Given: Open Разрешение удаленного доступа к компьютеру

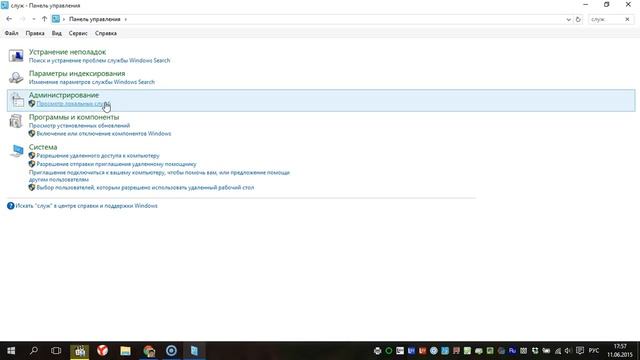Looking at the screenshot, I should [x=98, y=156].
